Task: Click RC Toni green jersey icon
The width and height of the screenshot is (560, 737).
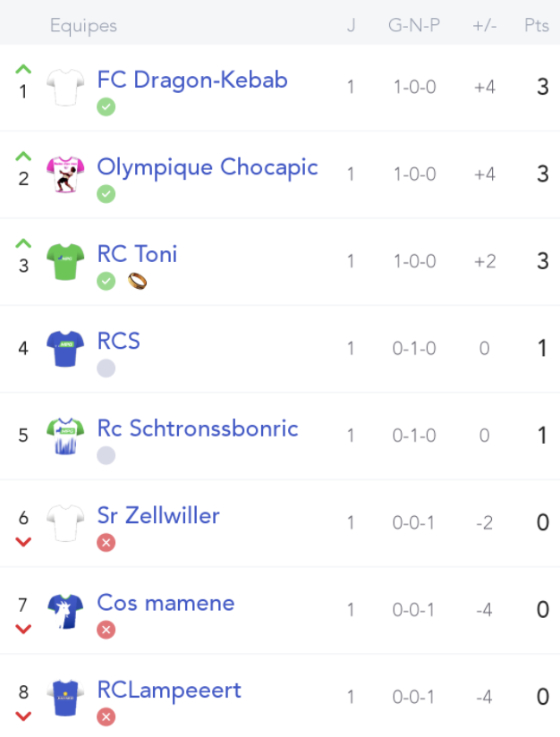Action: [65, 261]
